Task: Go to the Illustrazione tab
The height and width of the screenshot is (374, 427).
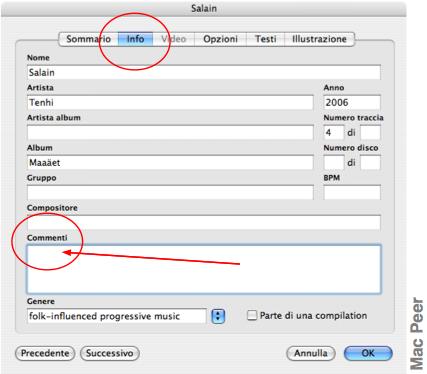Action: point(319,39)
